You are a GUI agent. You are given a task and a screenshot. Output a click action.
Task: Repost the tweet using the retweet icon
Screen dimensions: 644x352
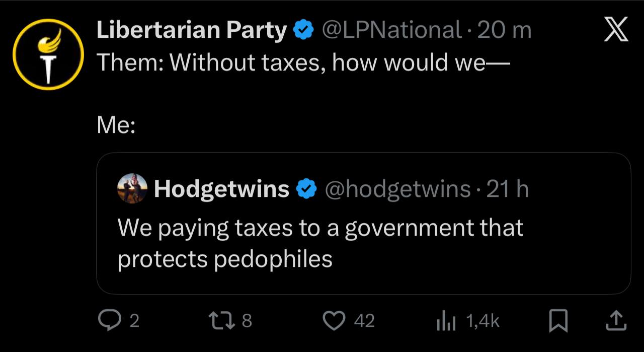pyautogui.click(x=220, y=321)
